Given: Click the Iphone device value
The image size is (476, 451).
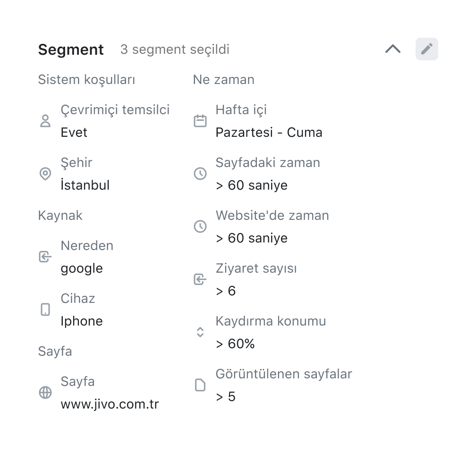Looking at the screenshot, I should click(82, 321).
